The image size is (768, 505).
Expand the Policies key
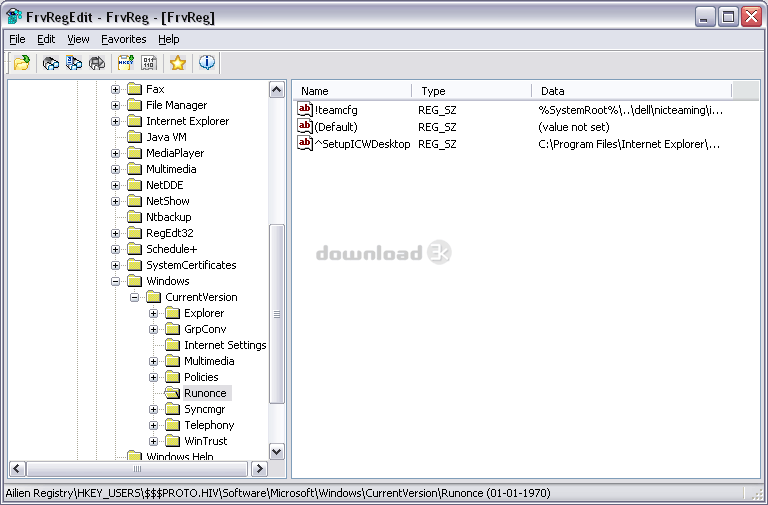153,377
